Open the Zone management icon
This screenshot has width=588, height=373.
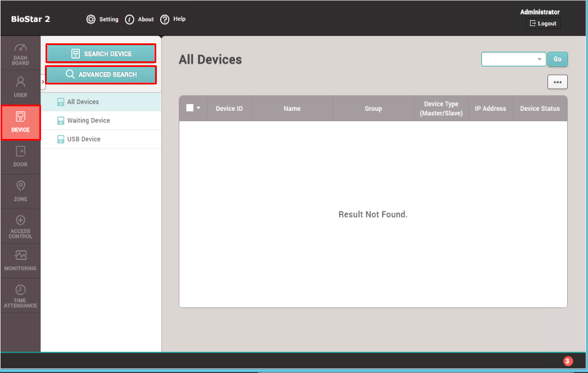[x=20, y=191]
